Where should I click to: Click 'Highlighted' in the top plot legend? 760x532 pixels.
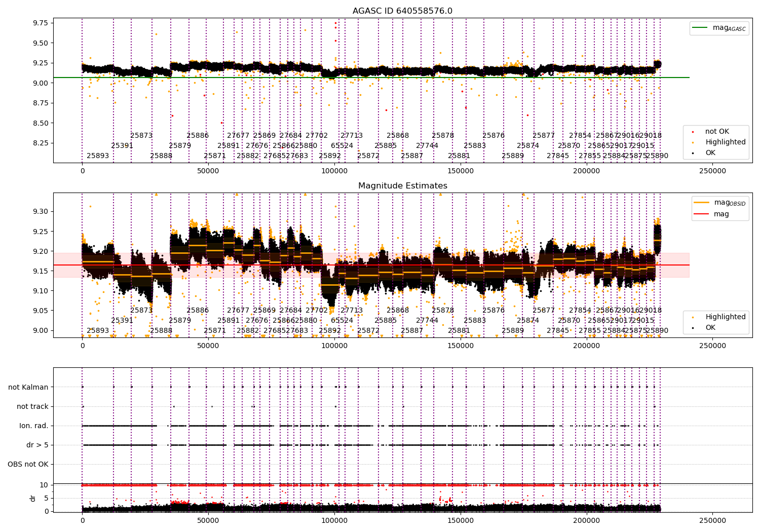coord(719,142)
